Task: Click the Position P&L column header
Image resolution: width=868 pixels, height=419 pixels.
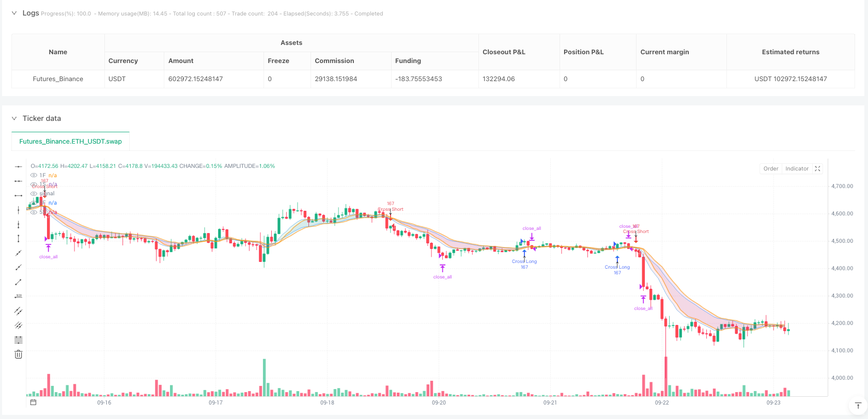Action: [x=598, y=52]
